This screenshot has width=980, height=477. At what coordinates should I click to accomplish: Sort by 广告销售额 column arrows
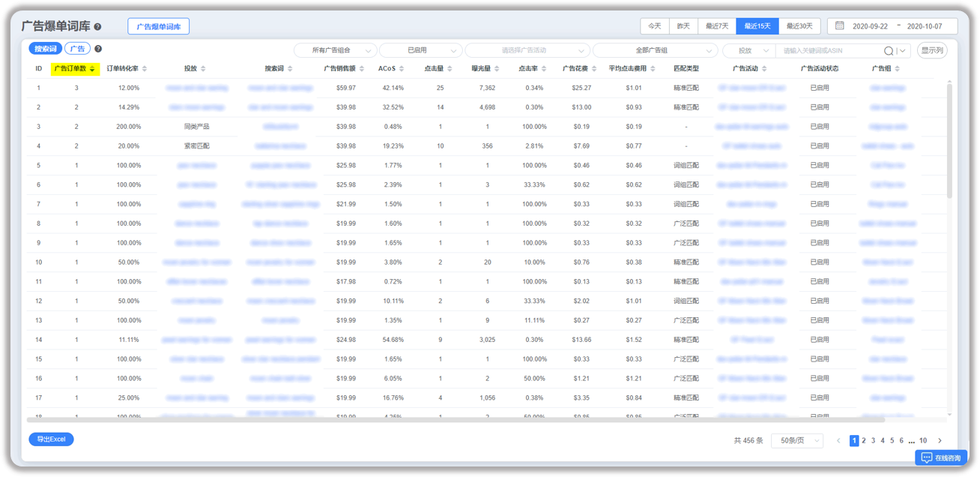click(362, 69)
